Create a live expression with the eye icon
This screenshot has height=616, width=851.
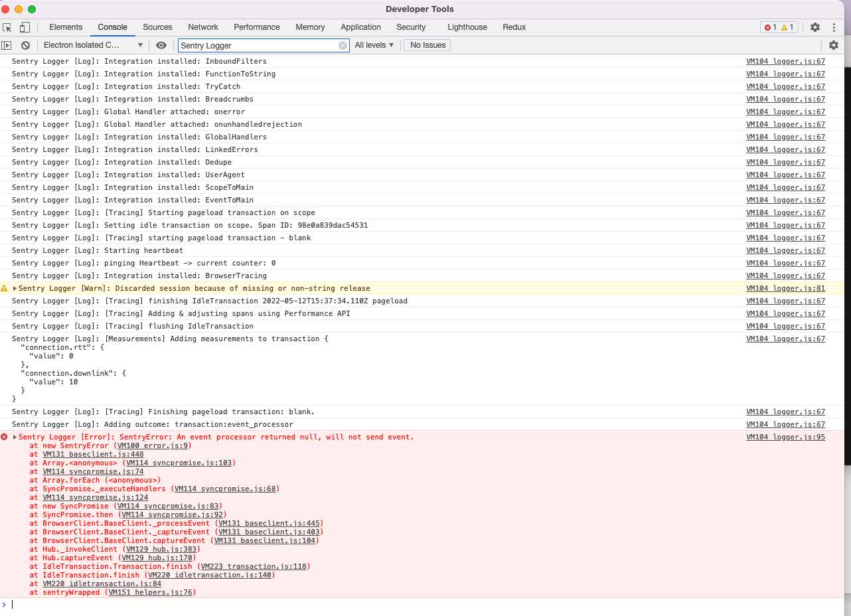161,45
